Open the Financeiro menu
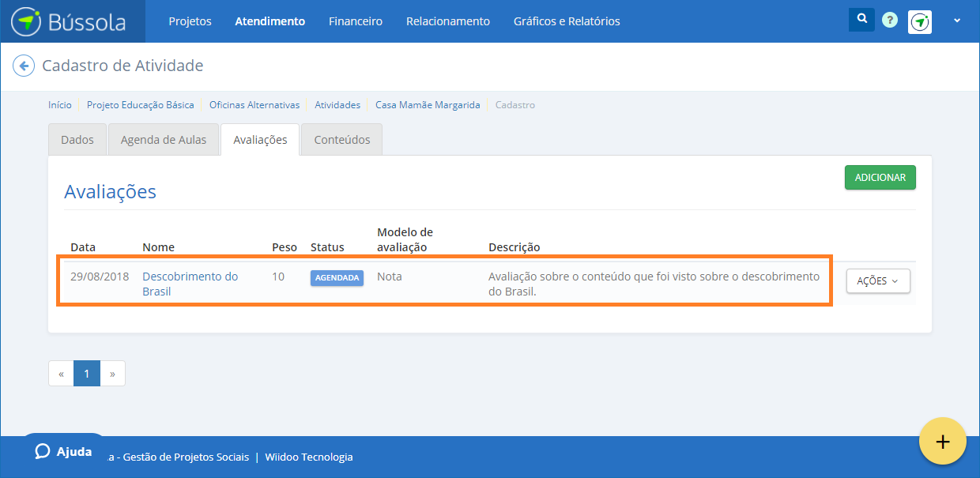 [x=356, y=21]
